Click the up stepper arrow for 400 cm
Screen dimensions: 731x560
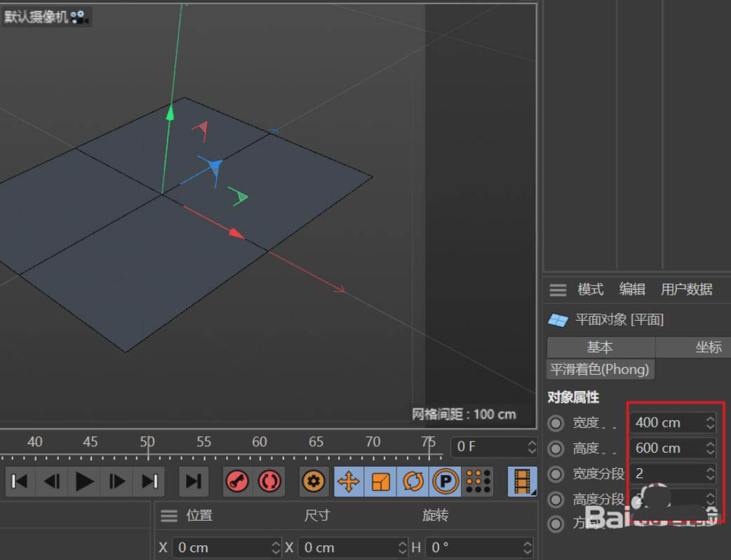(x=711, y=418)
